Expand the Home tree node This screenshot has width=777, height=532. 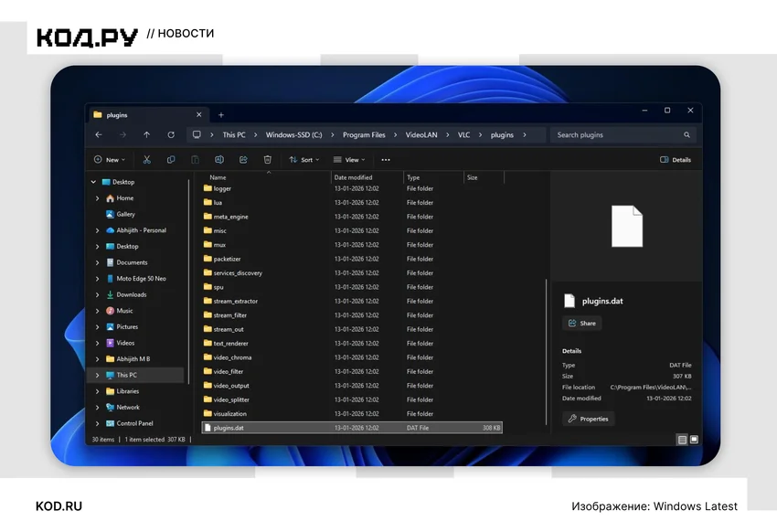pos(97,198)
